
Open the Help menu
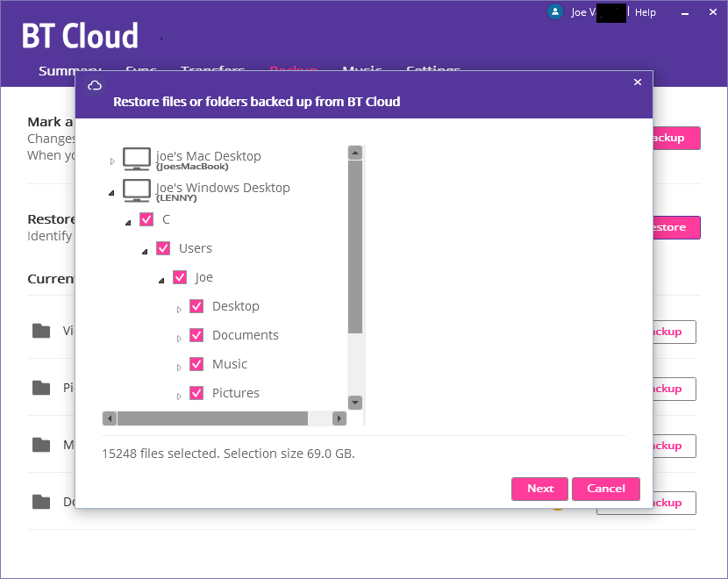[646, 12]
